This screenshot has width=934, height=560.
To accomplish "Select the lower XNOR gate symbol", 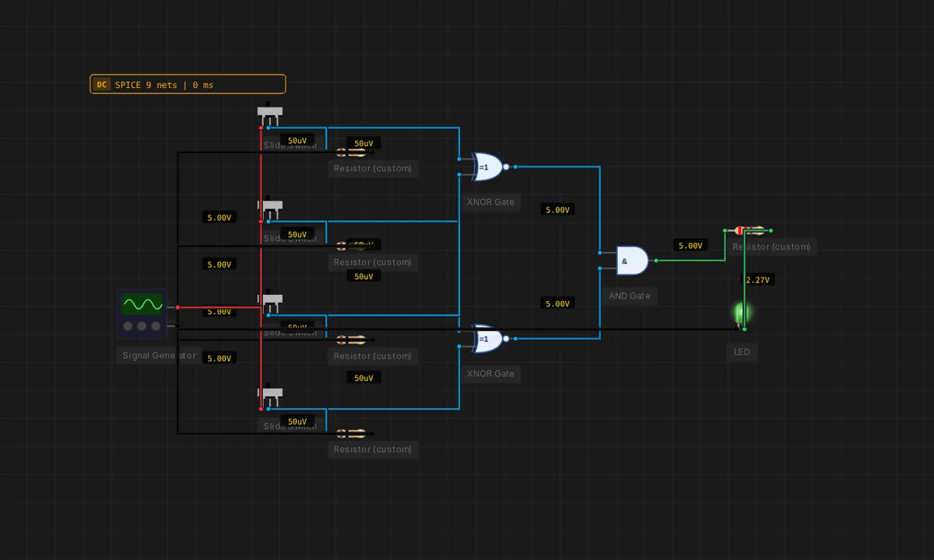I will 487,338.
